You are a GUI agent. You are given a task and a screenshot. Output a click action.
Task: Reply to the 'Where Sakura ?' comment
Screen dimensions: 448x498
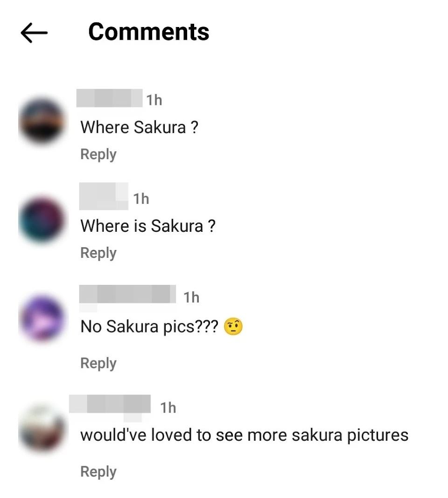[98, 154]
